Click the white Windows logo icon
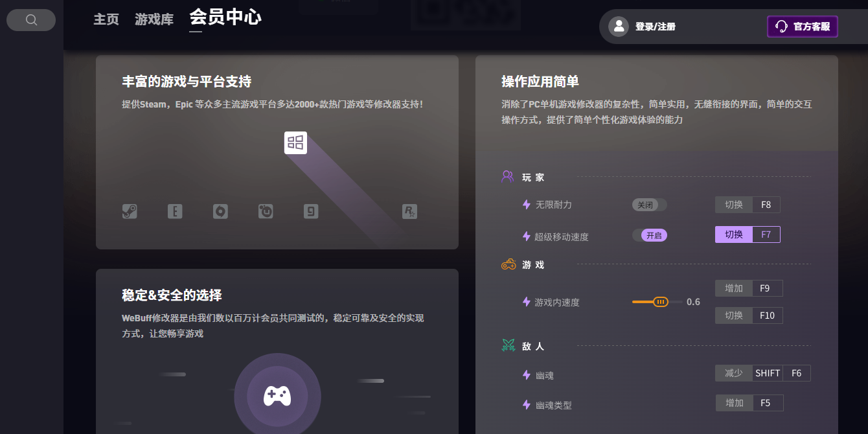Screen dimensions: 868x434 click(295, 143)
